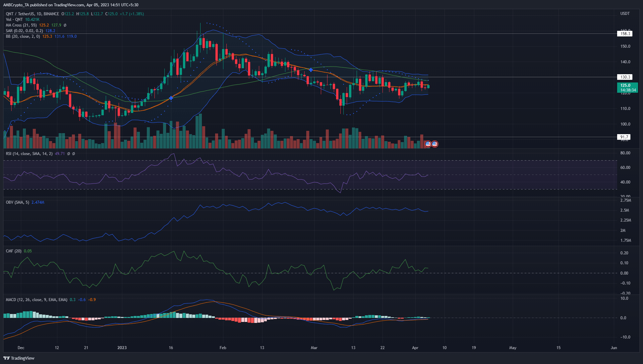Click the volume value 10.421K in legend
Viewport: 643px width, 364px height.
(32, 20)
